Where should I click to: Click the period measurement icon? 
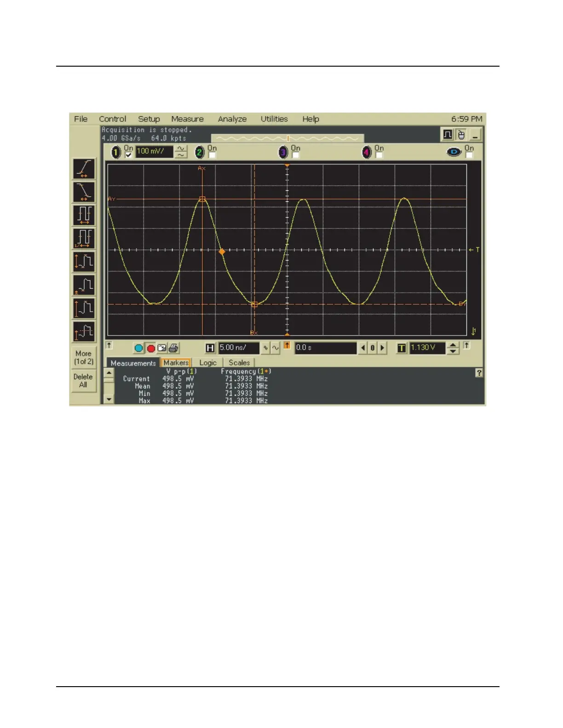84,215
